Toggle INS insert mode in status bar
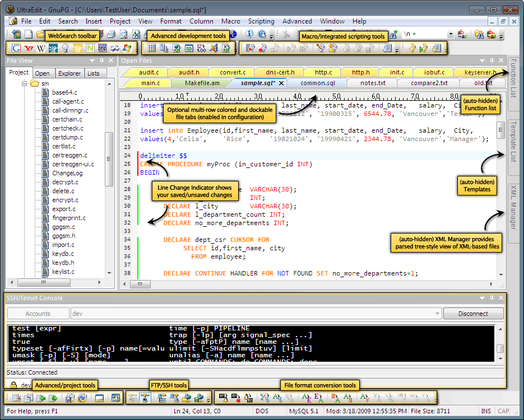 coord(485,412)
